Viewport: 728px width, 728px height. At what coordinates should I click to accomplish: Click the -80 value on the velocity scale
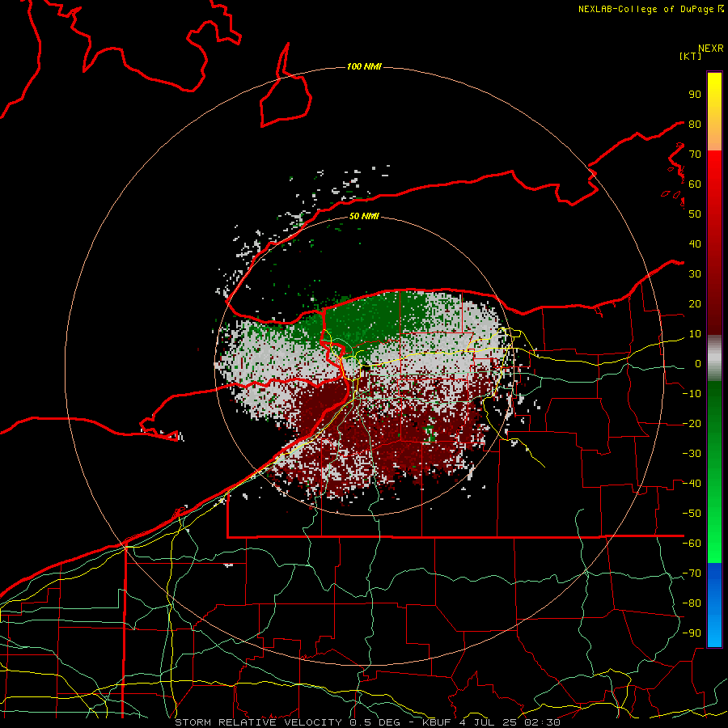point(692,603)
